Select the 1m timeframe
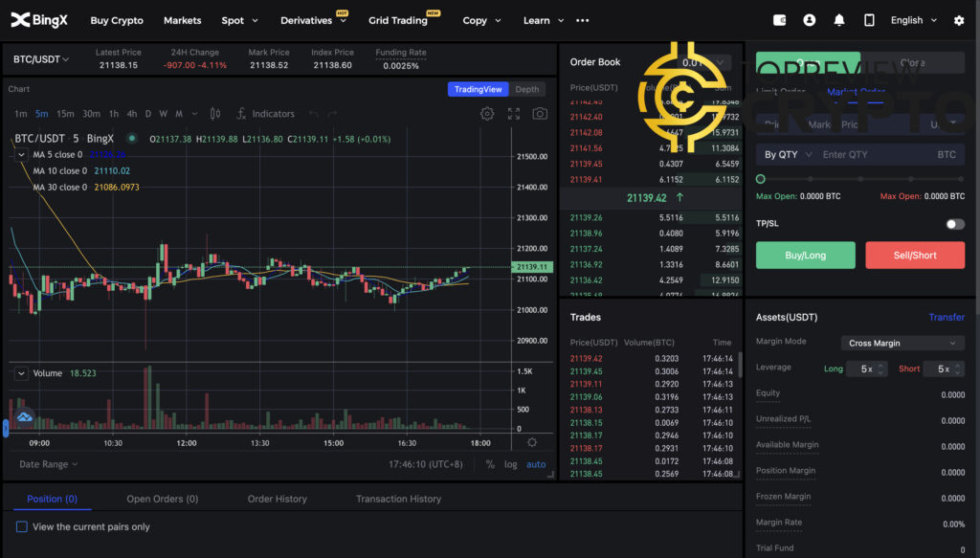The width and height of the screenshot is (980, 558). pyautogui.click(x=21, y=114)
